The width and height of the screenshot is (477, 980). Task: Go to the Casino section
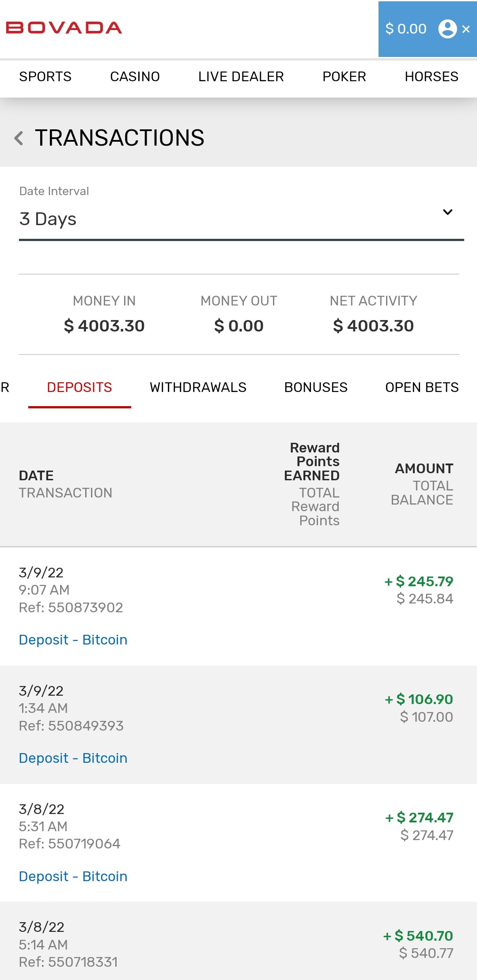135,77
